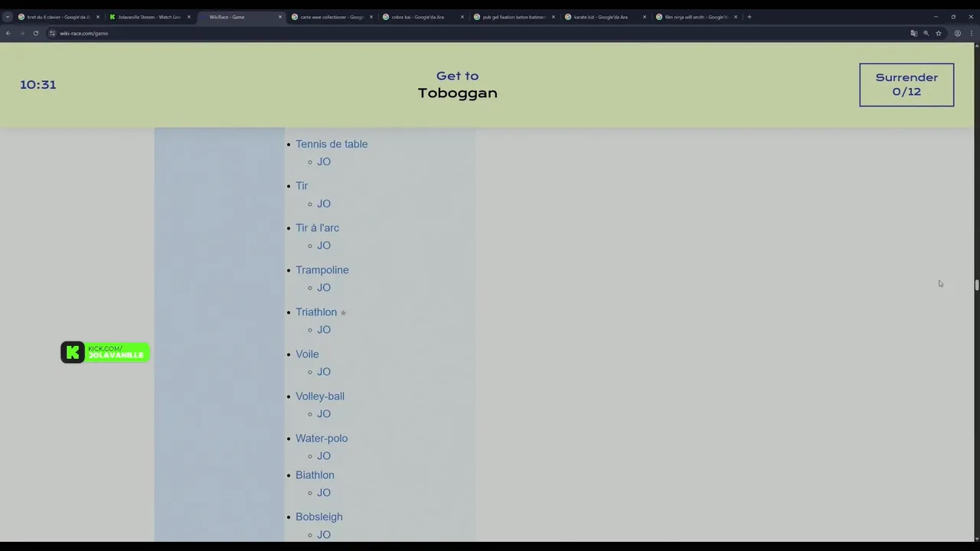Expand the tab search dropdown arrow
980x551 pixels.
[8, 17]
